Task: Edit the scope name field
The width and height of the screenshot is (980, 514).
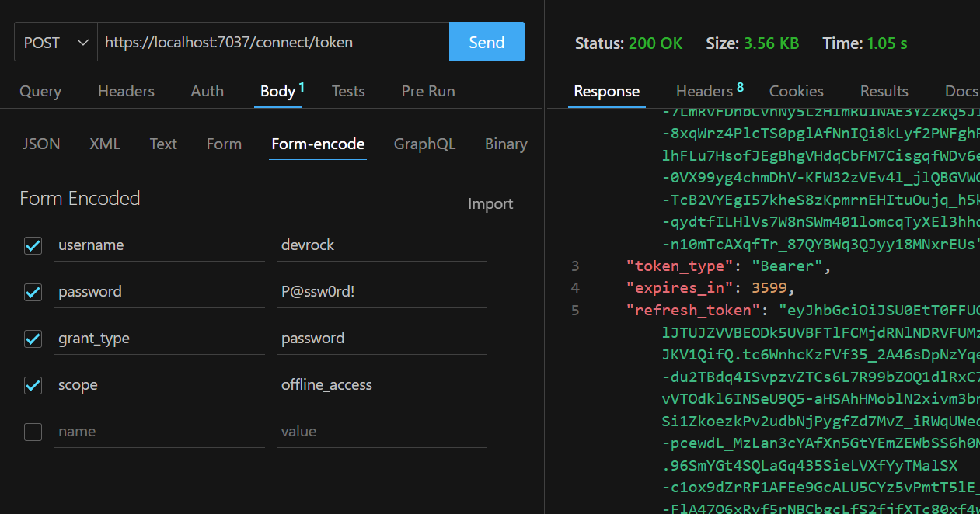Action: click(159, 385)
